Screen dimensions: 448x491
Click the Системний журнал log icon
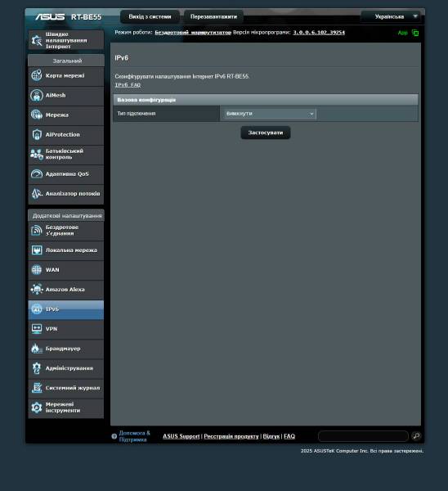37,388
